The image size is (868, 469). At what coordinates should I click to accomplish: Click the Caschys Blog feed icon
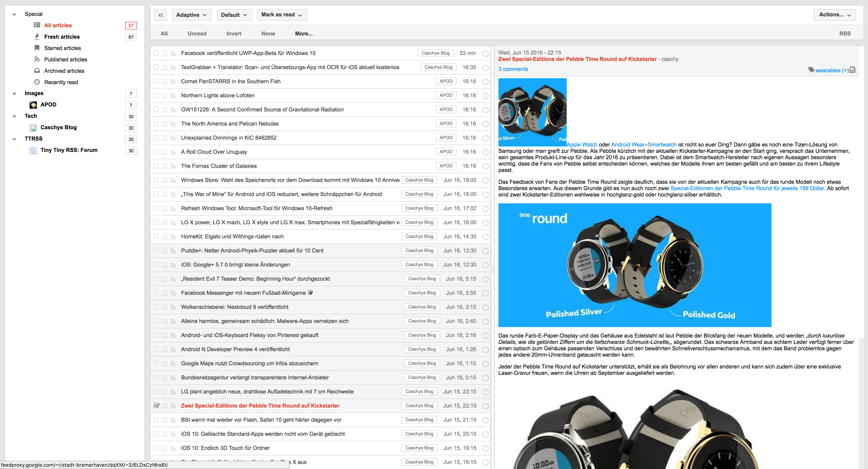[x=33, y=128]
